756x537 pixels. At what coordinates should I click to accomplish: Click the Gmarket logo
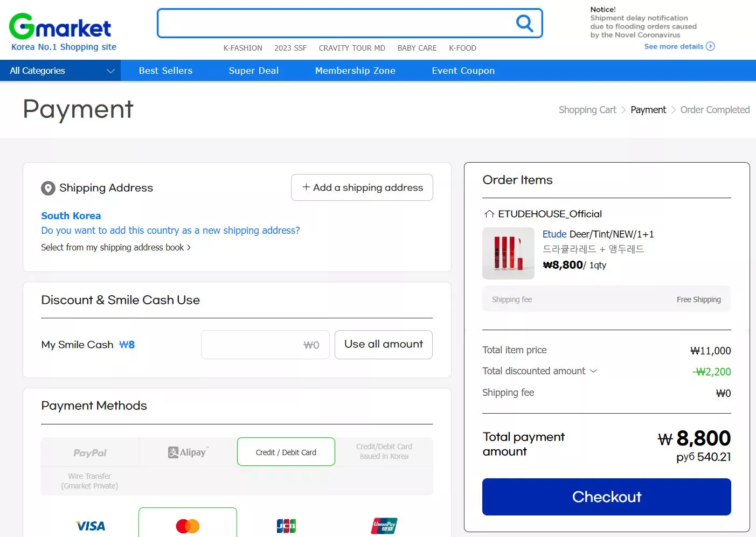(x=60, y=26)
